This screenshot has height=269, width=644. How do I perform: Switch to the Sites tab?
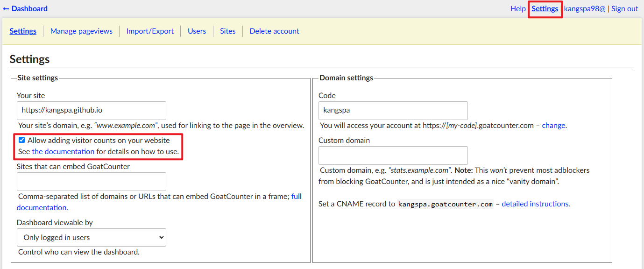tap(228, 31)
